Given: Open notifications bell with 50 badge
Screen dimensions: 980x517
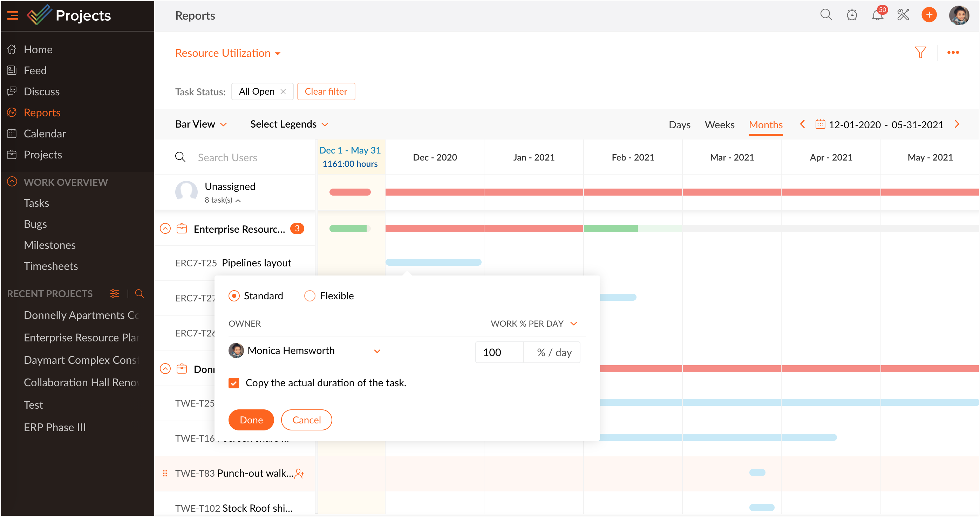Looking at the screenshot, I should click(x=878, y=15).
